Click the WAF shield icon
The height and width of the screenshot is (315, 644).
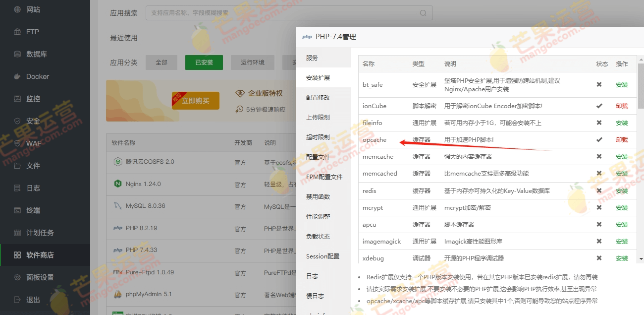[x=18, y=143]
